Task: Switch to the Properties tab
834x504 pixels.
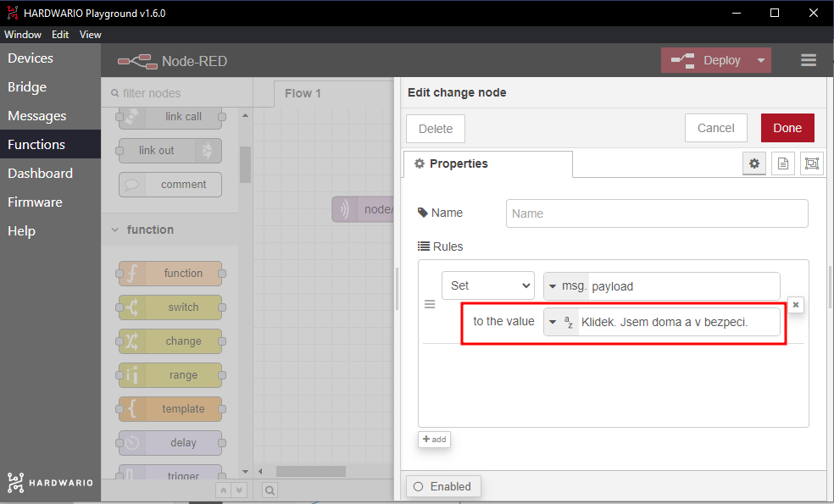Action: (487, 163)
